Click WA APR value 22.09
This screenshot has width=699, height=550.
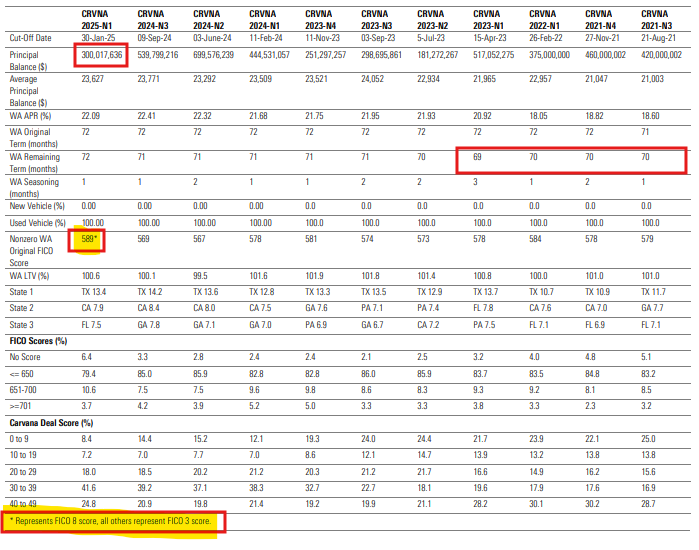point(90,116)
